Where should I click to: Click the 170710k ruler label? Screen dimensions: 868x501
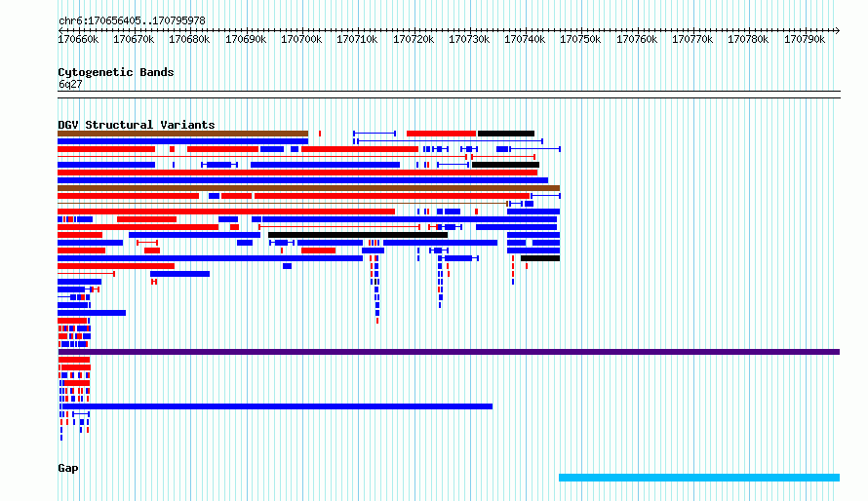click(x=357, y=40)
